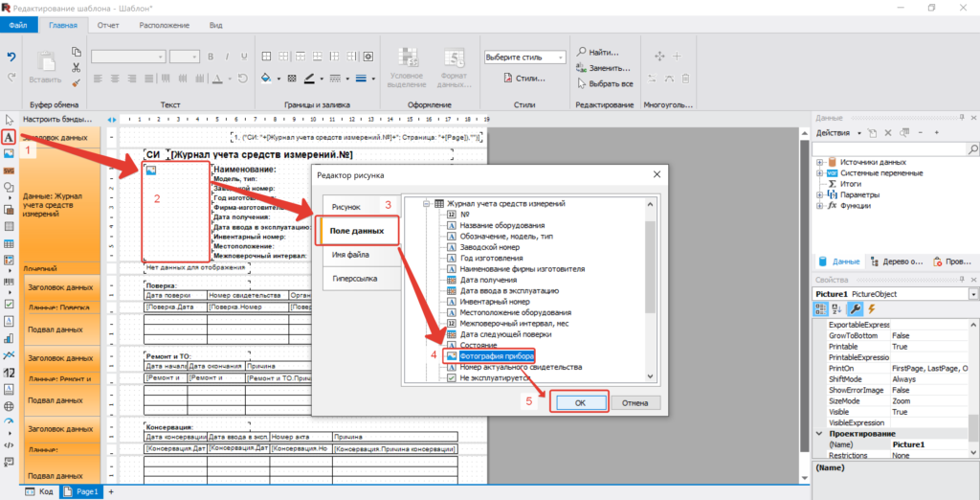Select the pointer arrow tool

tap(10, 120)
